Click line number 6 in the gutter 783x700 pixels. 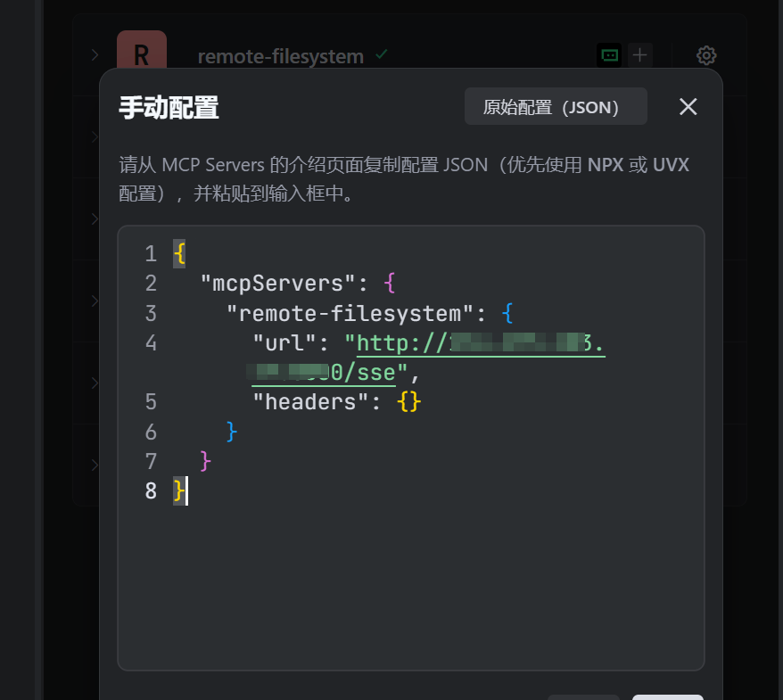coord(151,432)
